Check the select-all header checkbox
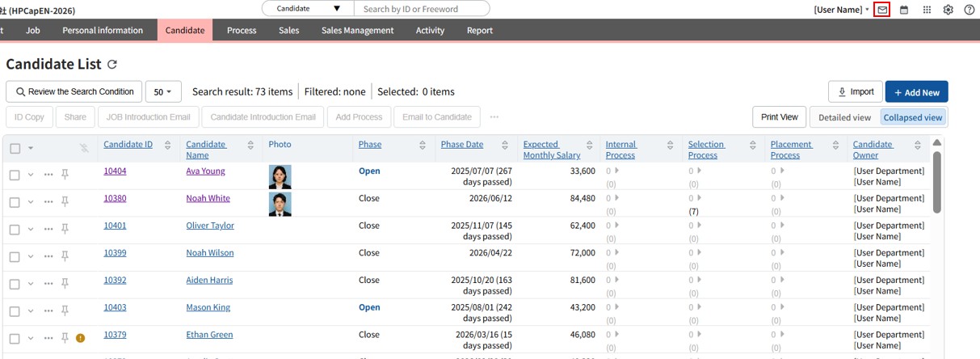The height and width of the screenshot is (359, 980). pyautogui.click(x=15, y=148)
